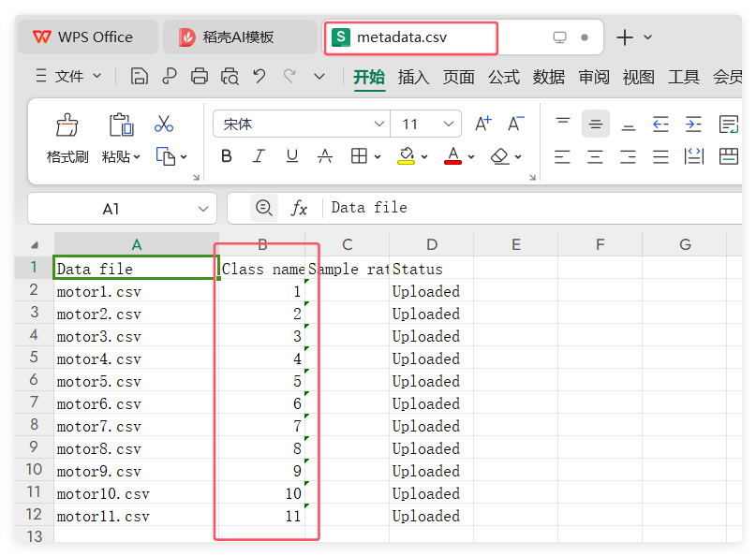
Task: Click the formula bar input field
Action: point(533,208)
